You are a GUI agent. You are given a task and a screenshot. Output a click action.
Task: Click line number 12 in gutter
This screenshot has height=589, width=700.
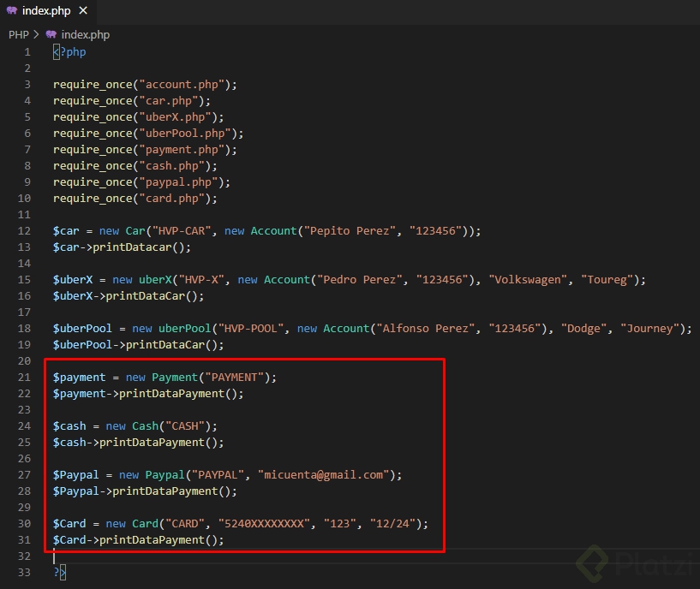click(24, 231)
